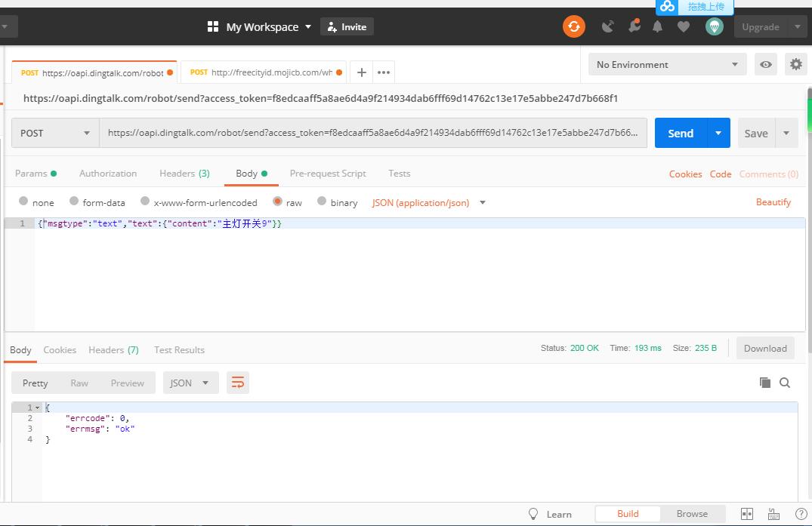The width and height of the screenshot is (812, 526).
Task: Open the user avatar icon
Action: (x=714, y=26)
